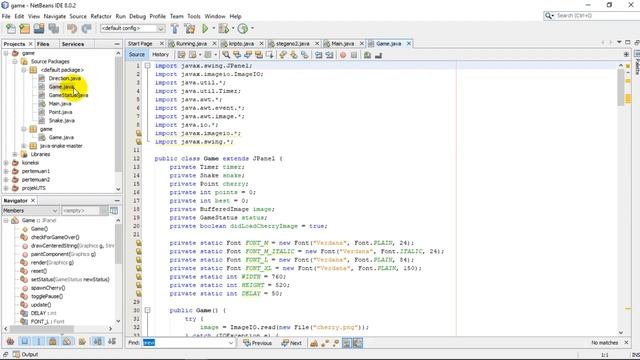
Task: Click the Find text input field
Action: [x=186, y=343]
